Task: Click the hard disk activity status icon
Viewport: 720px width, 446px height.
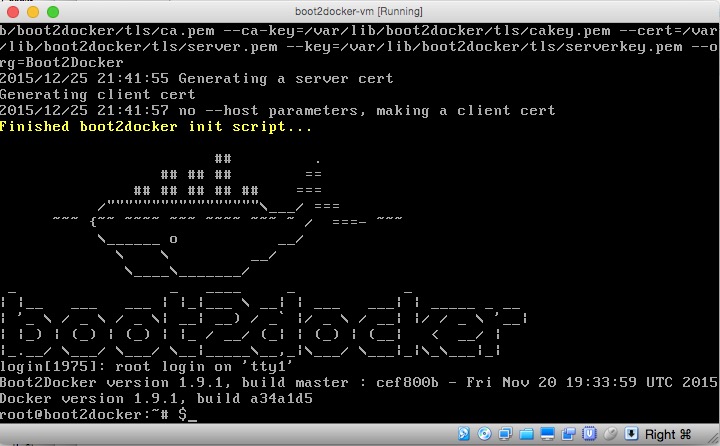Action: 464,434
